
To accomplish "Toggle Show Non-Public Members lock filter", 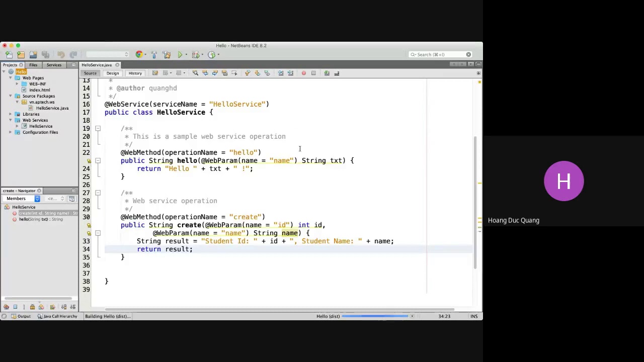I will click(32, 307).
